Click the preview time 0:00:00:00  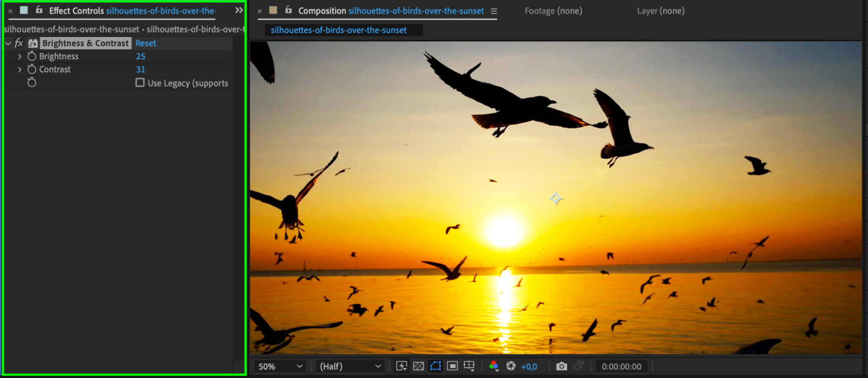[x=621, y=366]
